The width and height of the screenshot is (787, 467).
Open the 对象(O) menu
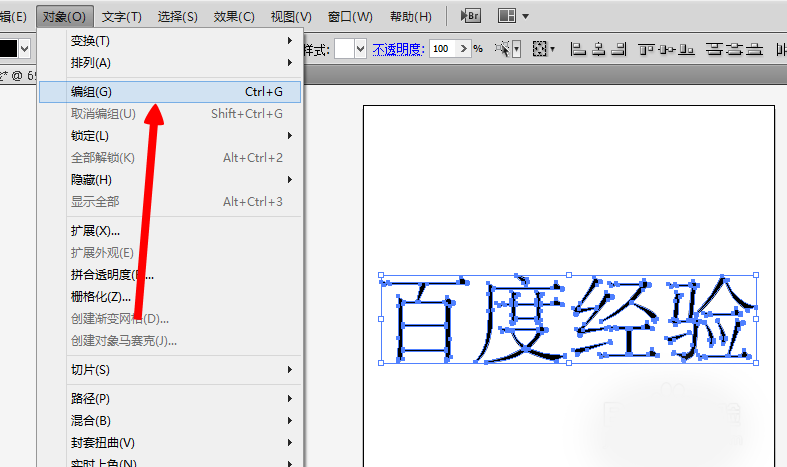[x=64, y=17]
